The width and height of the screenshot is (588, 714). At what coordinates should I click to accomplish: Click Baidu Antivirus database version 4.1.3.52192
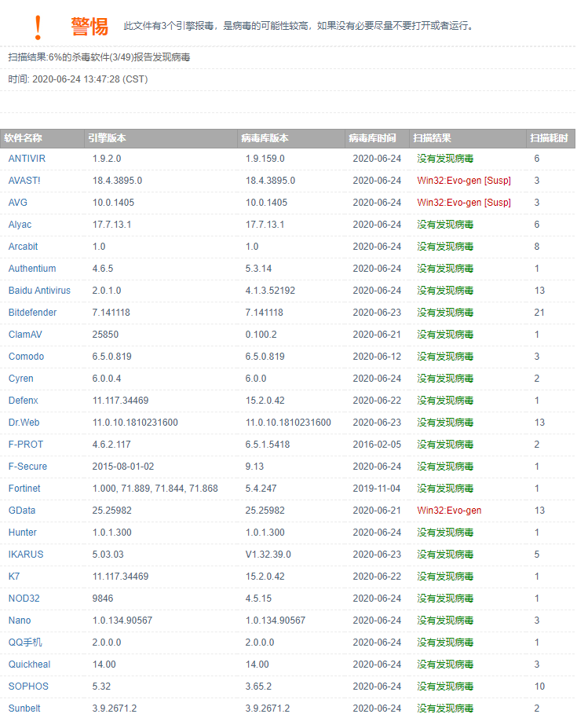pos(270,291)
